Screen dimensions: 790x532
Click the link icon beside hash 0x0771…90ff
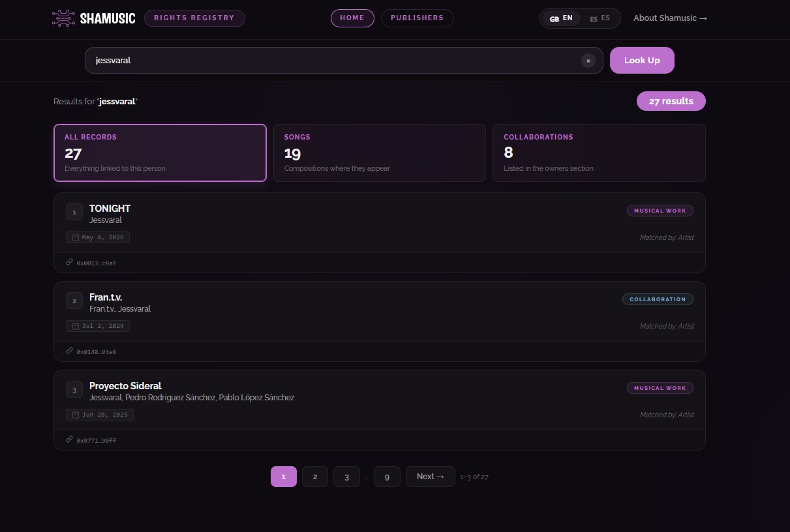pyautogui.click(x=70, y=439)
